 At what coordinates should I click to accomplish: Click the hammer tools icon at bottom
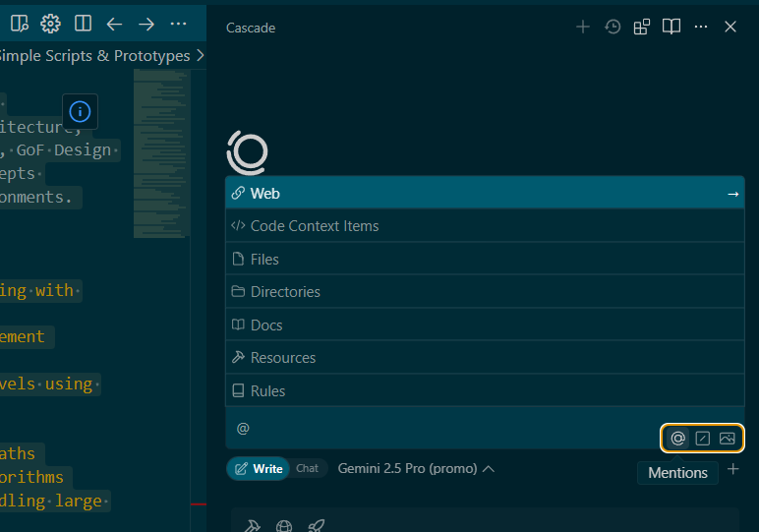click(253, 526)
